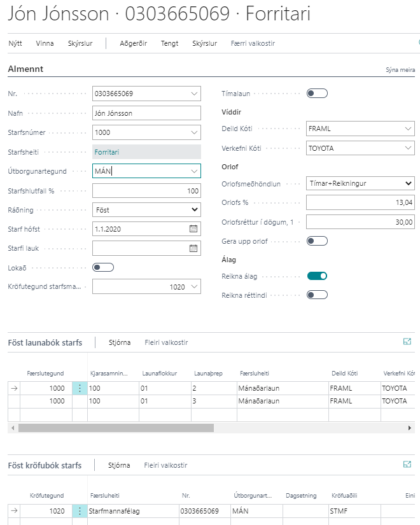Image resolution: width=420 pixels, height=525 pixels.
Task: Click the Sýna meira link
Action: [400, 70]
